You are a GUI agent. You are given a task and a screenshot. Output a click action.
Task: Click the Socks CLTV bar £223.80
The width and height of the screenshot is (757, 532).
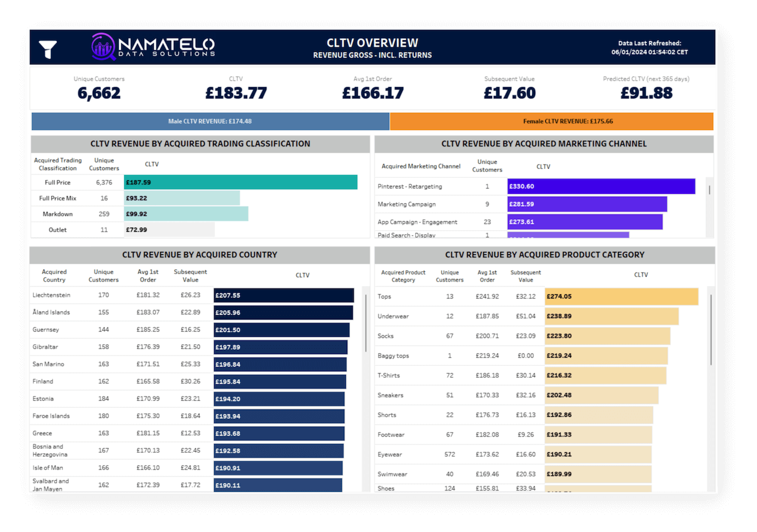pos(607,336)
